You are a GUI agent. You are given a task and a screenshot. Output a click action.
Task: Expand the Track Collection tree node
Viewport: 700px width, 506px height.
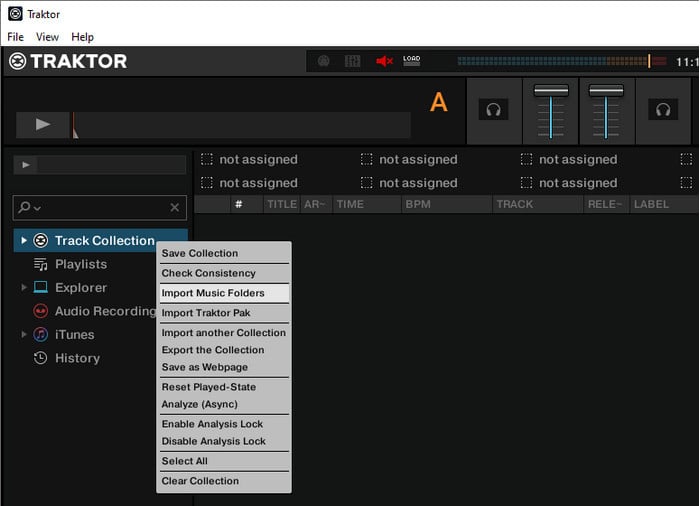tap(24, 241)
